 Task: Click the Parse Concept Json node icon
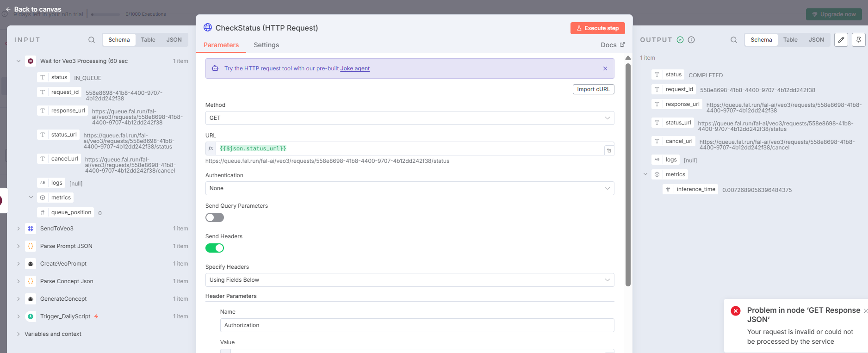coord(31,281)
